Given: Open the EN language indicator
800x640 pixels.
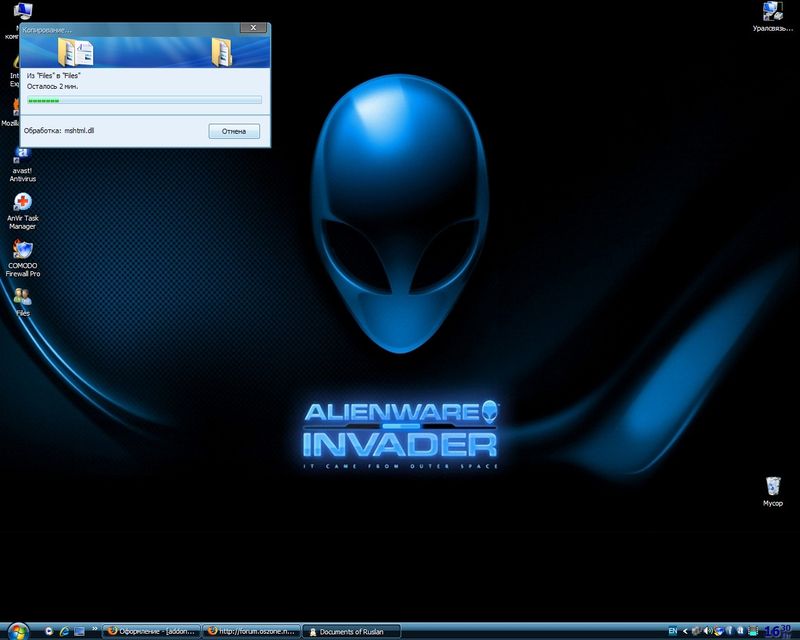Looking at the screenshot, I should pyautogui.click(x=673, y=631).
